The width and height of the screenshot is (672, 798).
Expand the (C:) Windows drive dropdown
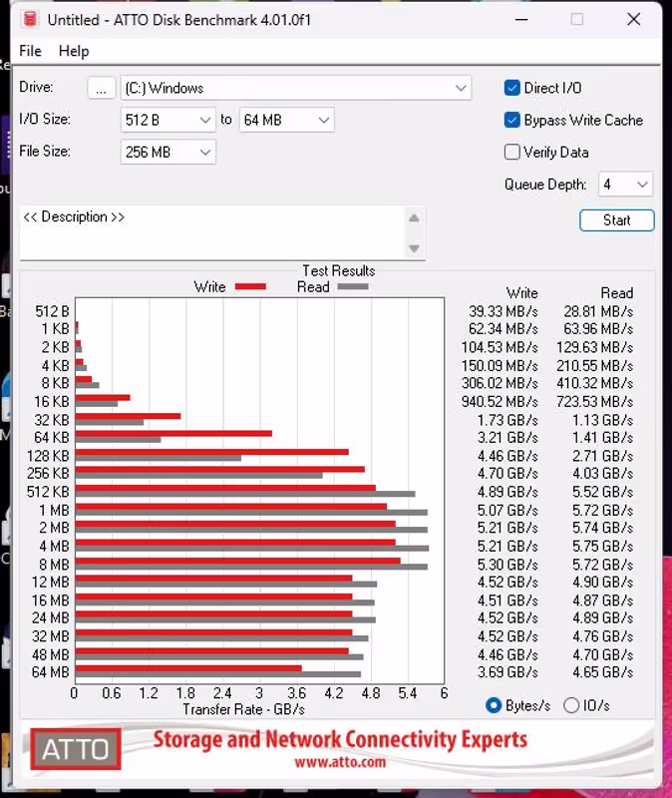click(461, 88)
